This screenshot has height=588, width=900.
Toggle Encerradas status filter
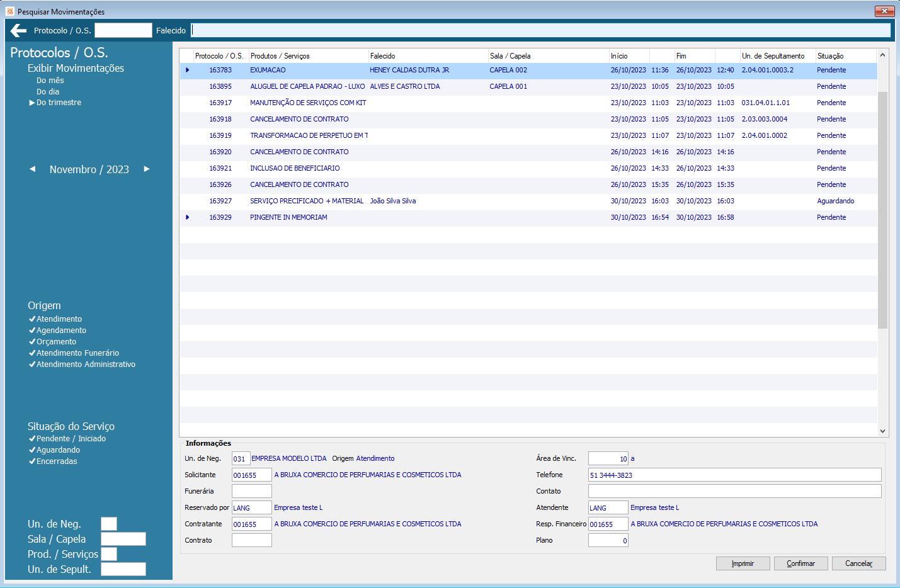click(x=53, y=461)
